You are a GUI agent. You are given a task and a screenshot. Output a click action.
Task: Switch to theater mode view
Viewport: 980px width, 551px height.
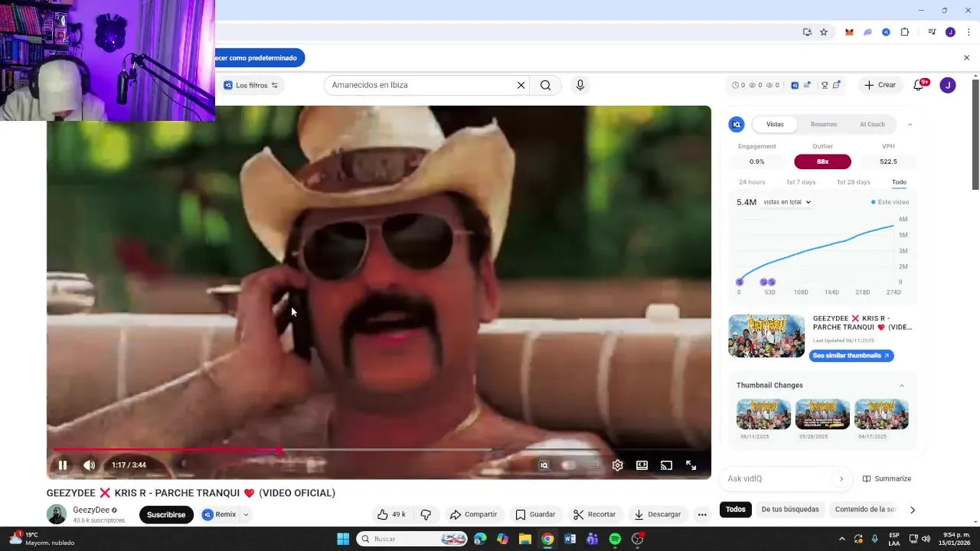click(x=642, y=465)
